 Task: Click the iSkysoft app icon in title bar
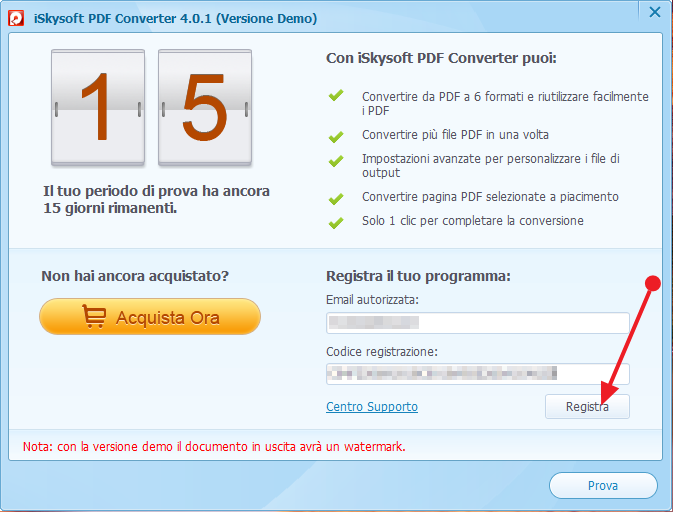click(16, 18)
